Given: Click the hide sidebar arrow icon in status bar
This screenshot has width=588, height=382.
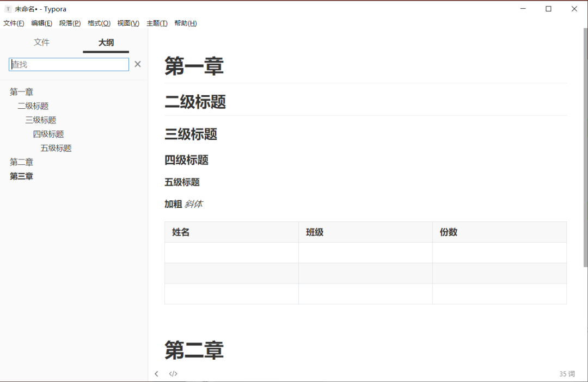Looking at the screenshot, I should click(x=157, y=374).
